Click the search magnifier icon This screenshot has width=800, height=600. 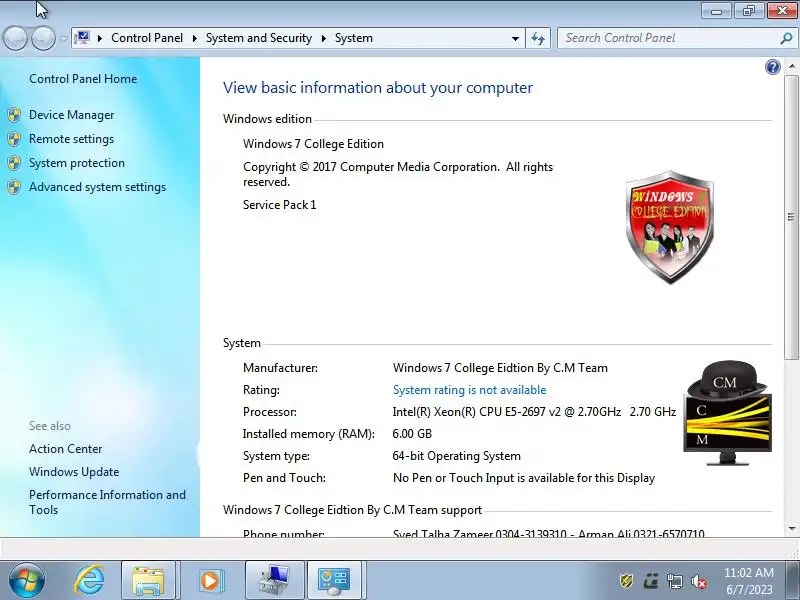pyautogui.click(x=786, y=38)
